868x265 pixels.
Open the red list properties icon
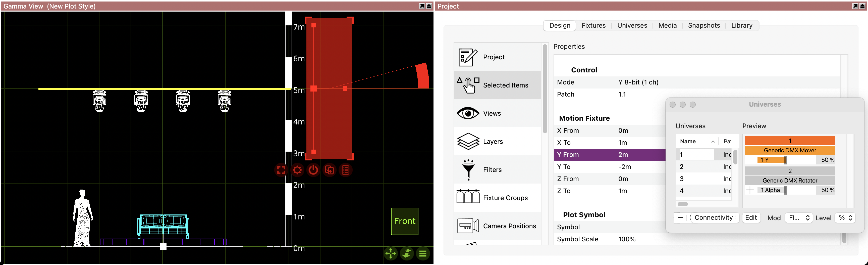(x=345, y=170)
